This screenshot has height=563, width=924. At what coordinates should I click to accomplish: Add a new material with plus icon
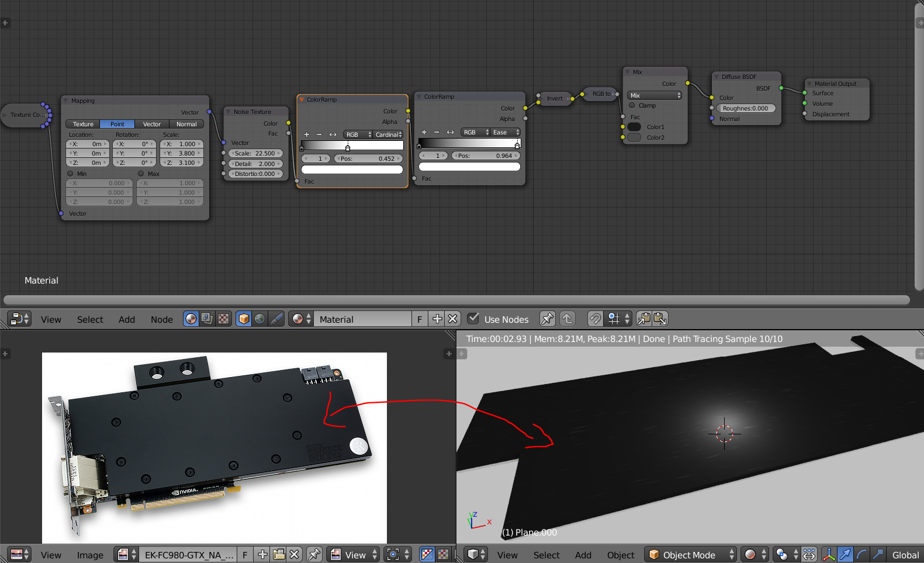437,319
